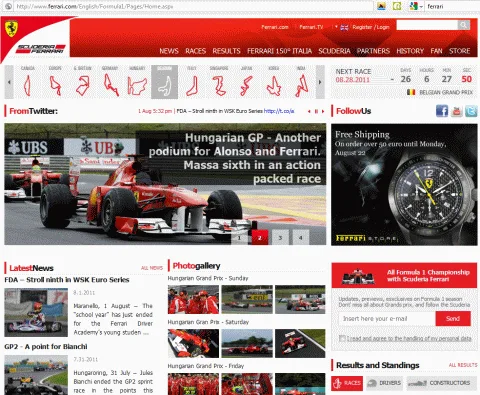
Task: Open the Stroll karting news thumbnail
Action: [x=36, y=313]
